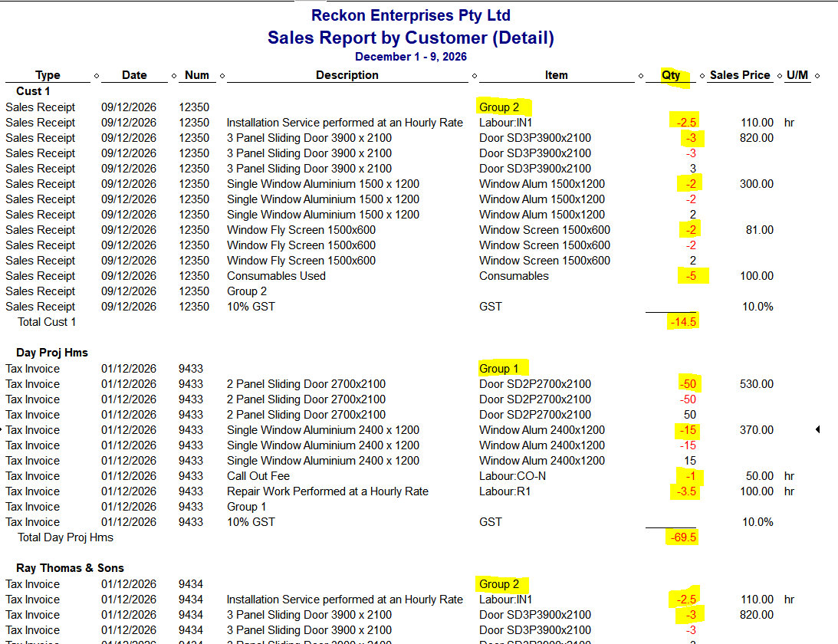Click the highlighted -50 quantity for Door SD2P2700x2100
838x644 pixels.
point(688,384)
